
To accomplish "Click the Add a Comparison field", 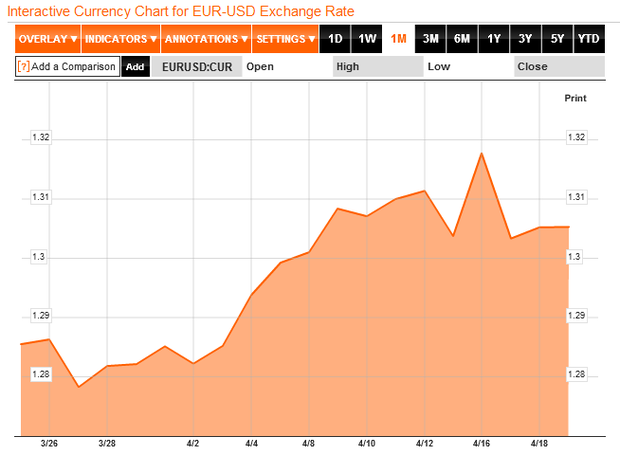I will pyautogui.click(x=68, y=66).
